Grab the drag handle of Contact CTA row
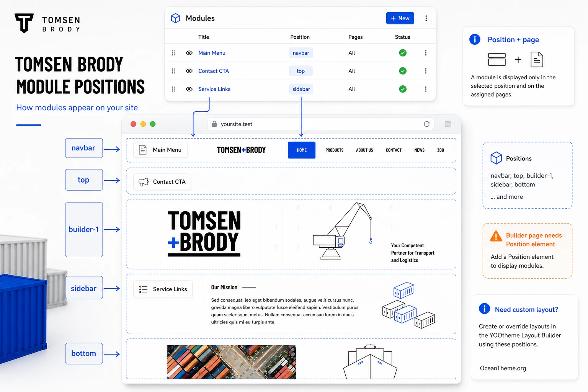The width and height of the screenshot is (588, 392). (x=173, y=71)
